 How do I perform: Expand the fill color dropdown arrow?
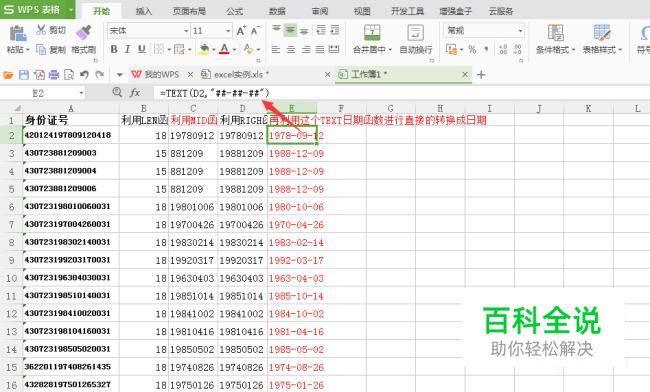pos(213,50)
